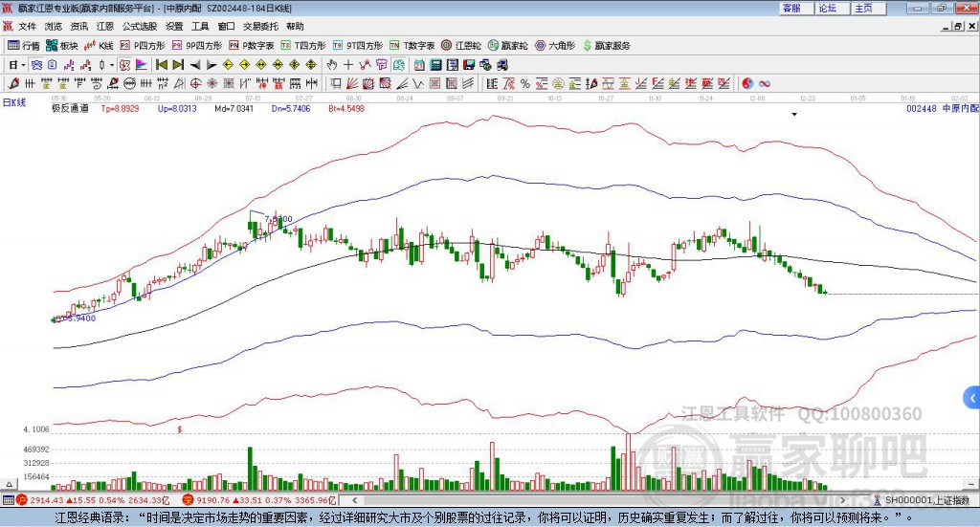Open the 交易委托 menu

point(260,26)
